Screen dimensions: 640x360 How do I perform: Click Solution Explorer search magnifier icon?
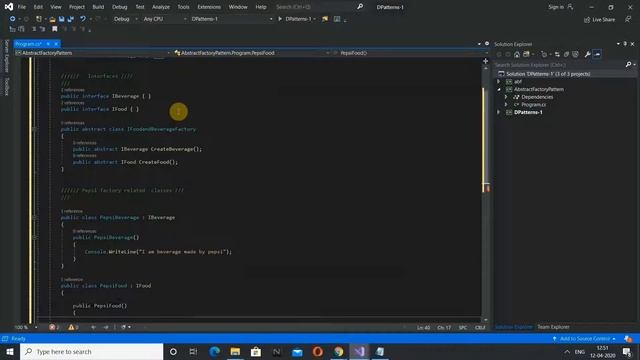tap(629, 64)
